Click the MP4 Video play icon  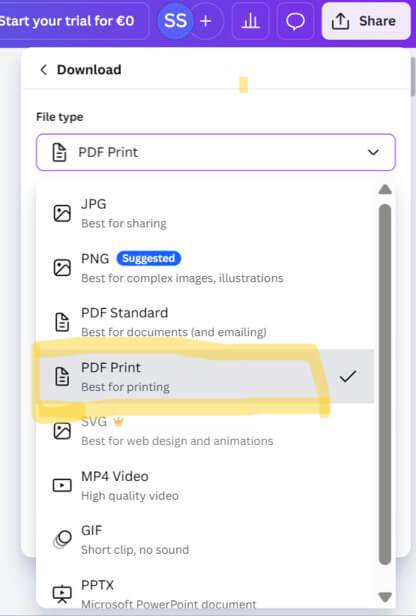62,485
